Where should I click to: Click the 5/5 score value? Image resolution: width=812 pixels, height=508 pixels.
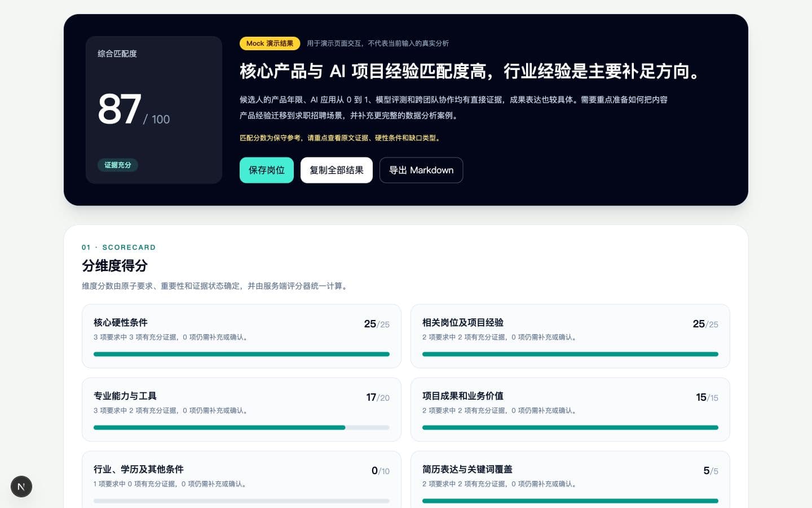click(711, 471)
